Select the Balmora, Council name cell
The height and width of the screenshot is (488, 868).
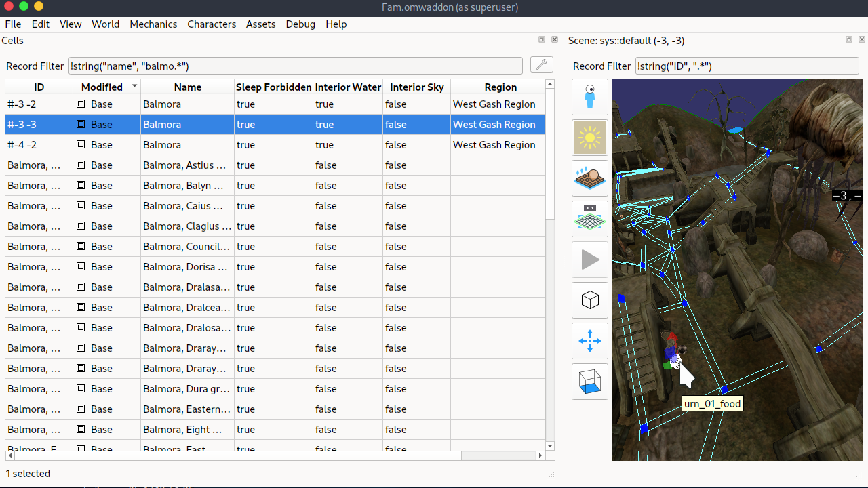pos(188,247)
